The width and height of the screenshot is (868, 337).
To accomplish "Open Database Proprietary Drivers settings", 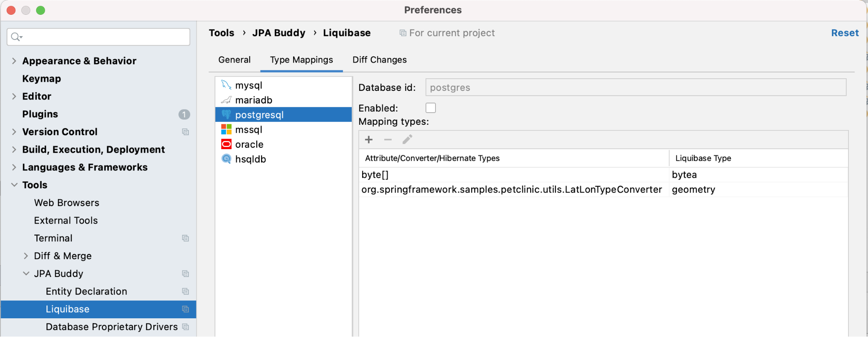I will point(112,327).
